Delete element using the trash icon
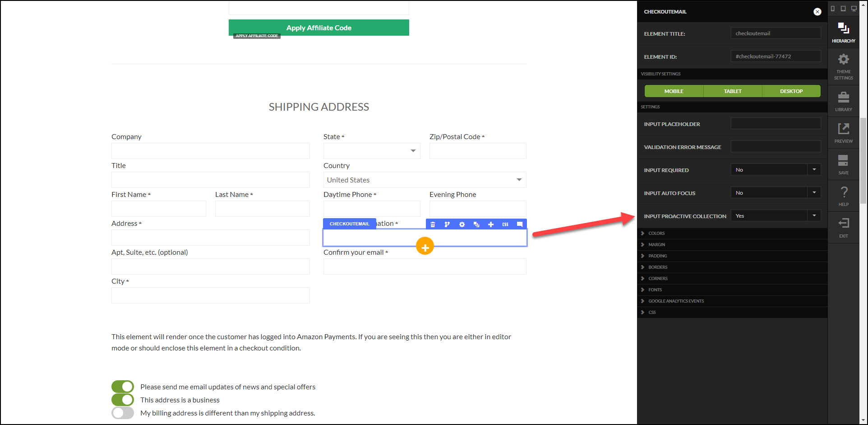The width and height of the screenshot is (868, 425). [x=433, y=224]
